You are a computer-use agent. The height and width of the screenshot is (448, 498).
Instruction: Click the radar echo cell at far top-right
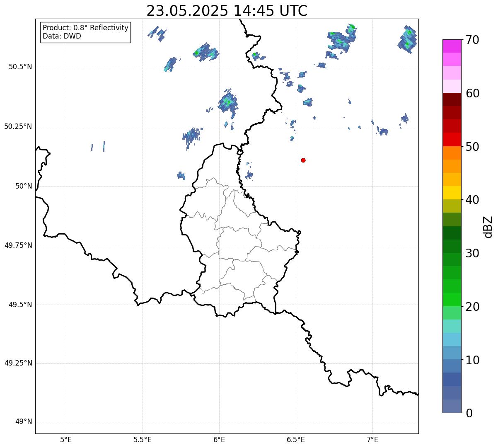(408, 39)
